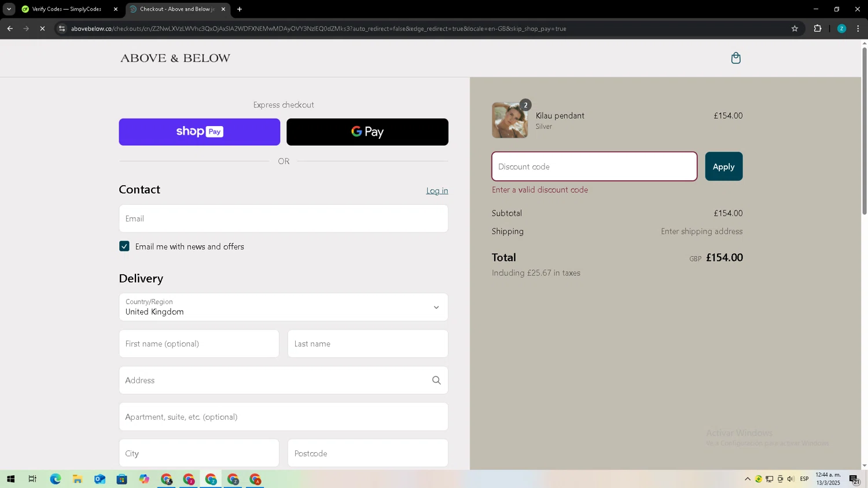Focus the Email input field
This screenshot has height=488, width=868.
pos(284,219)
